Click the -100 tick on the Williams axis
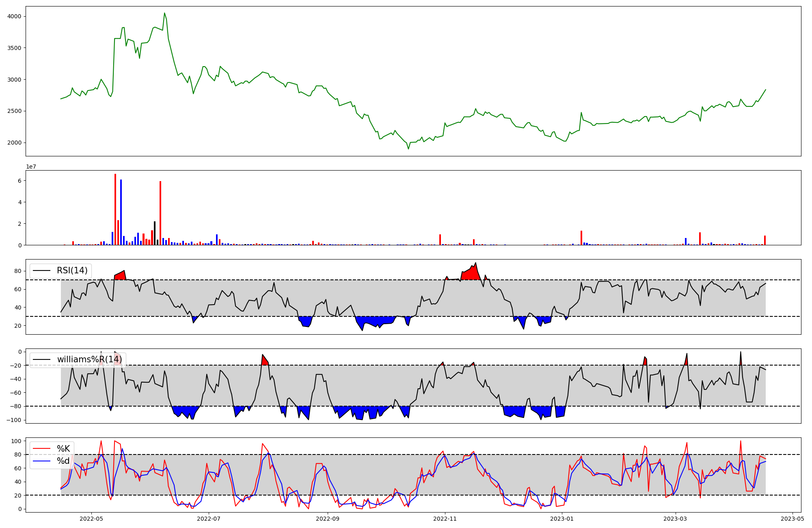The height and width of the screenshot is (528, 812). (x=14, y=420)
